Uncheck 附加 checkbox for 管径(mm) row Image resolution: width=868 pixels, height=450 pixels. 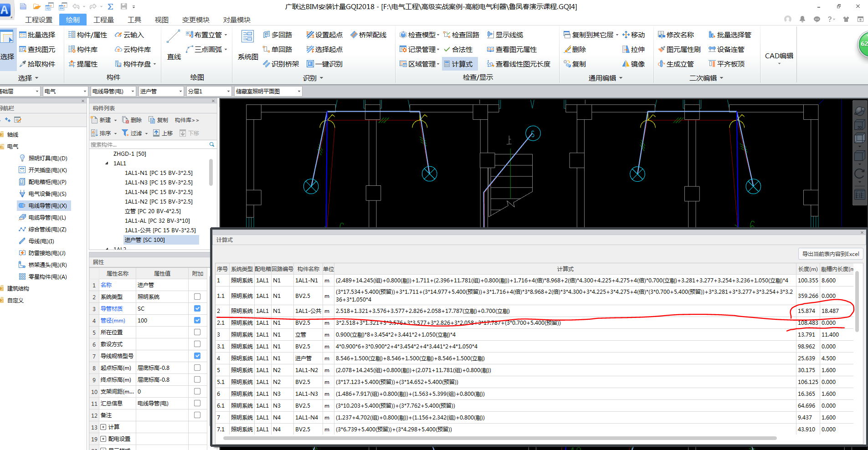pos(197,320)
